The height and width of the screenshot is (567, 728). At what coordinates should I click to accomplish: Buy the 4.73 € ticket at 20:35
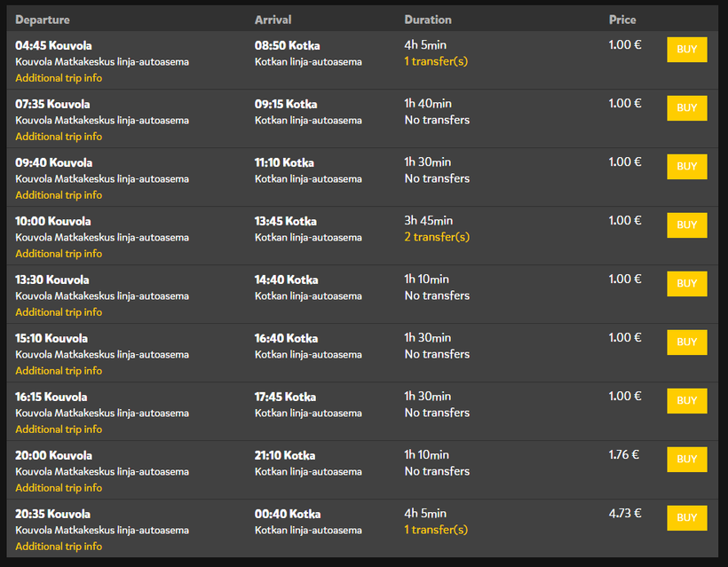(x=686, y=518)
